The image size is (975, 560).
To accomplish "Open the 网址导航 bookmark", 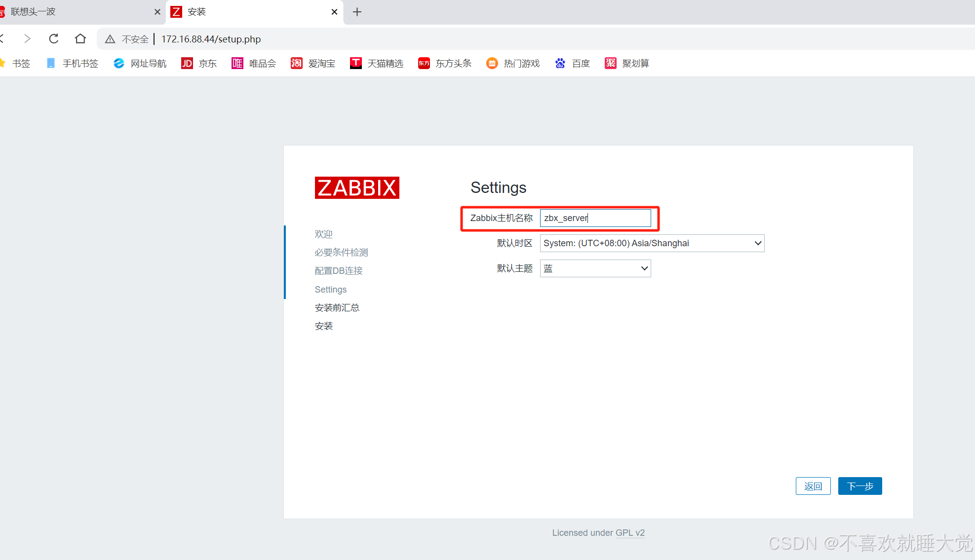I will pos(140,63).
